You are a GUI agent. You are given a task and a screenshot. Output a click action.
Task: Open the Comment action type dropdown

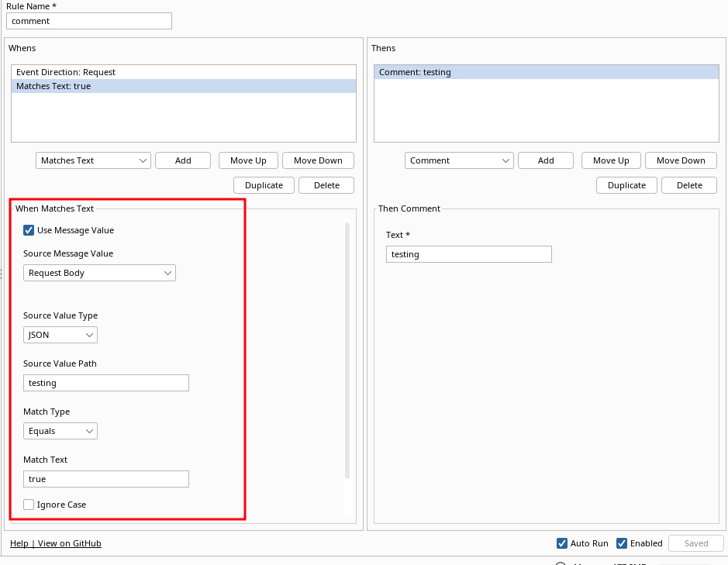[x=458, y=160]
